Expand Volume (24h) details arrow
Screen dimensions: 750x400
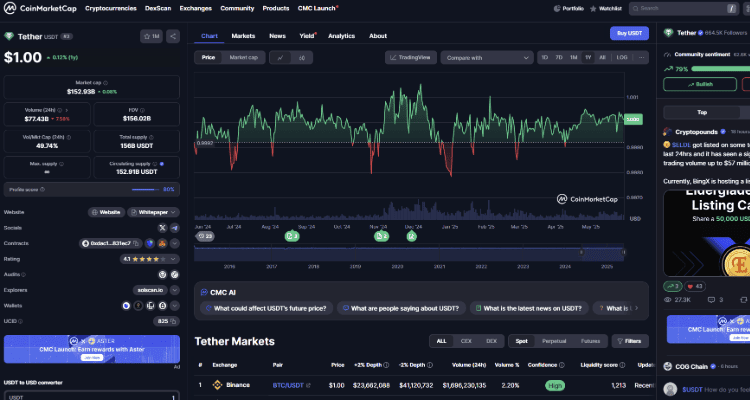pyautogui.click(x=66, y=110)
